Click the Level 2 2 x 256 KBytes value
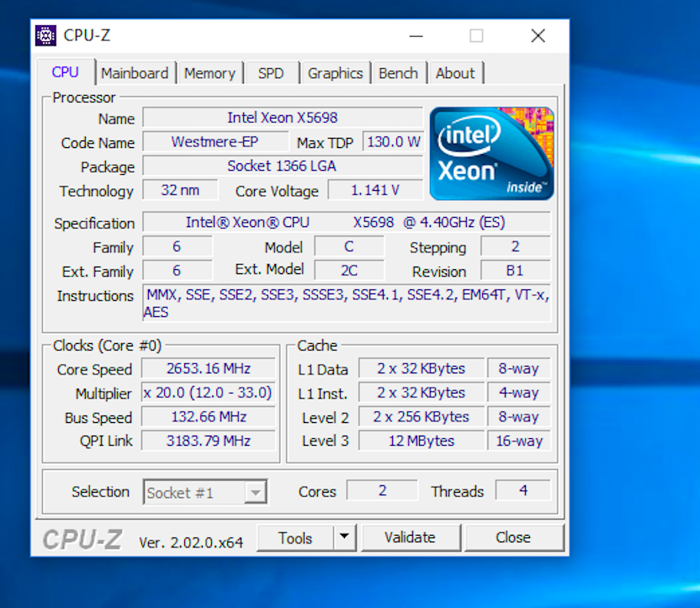This screenshot has width=700, height=608. [422, 416]
